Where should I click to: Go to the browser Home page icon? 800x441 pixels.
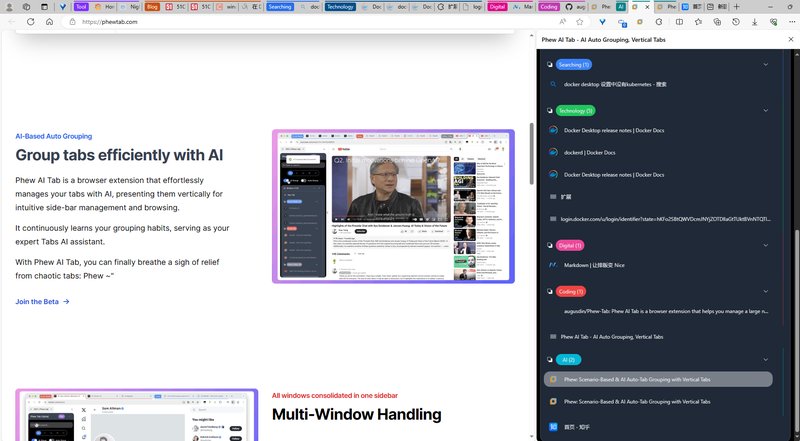pyautogui.click(x=50, y=21)
